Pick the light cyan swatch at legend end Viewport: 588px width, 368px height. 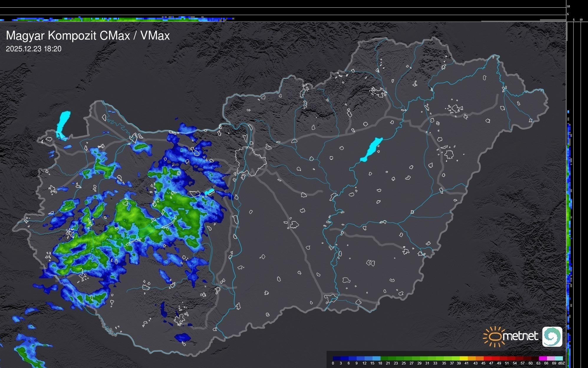click(559, 358)
